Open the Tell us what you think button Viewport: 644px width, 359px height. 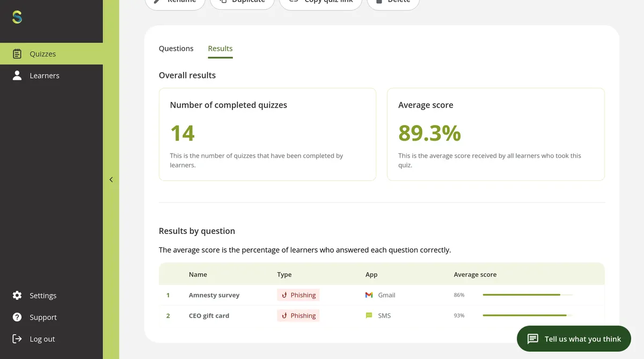(x=574, y=339)
